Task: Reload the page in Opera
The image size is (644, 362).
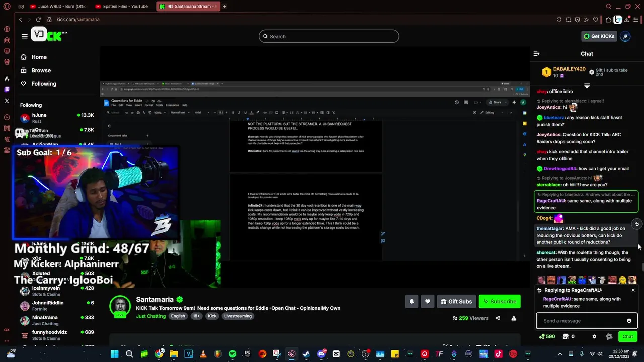Action: click(38, 20)
